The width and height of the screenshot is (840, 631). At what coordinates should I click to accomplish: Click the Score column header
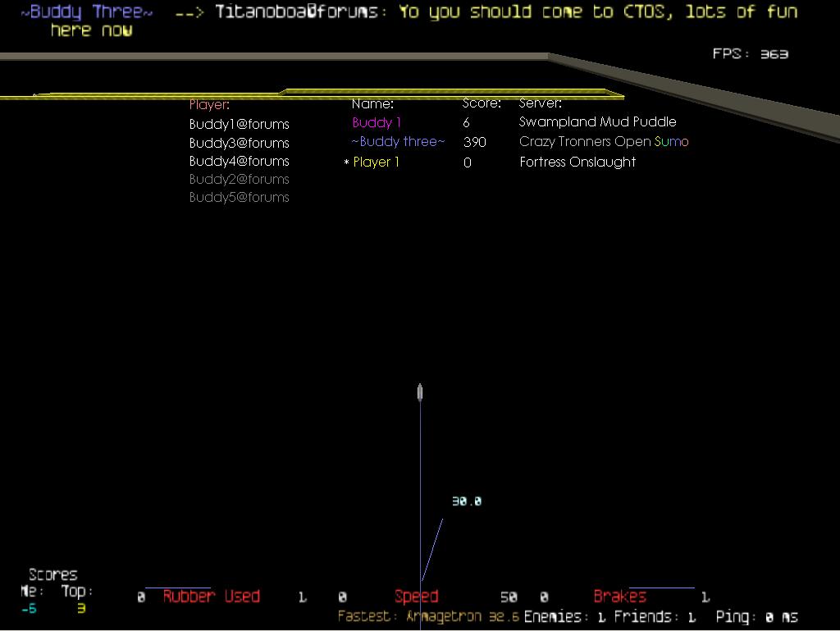(x=482, y=103)
